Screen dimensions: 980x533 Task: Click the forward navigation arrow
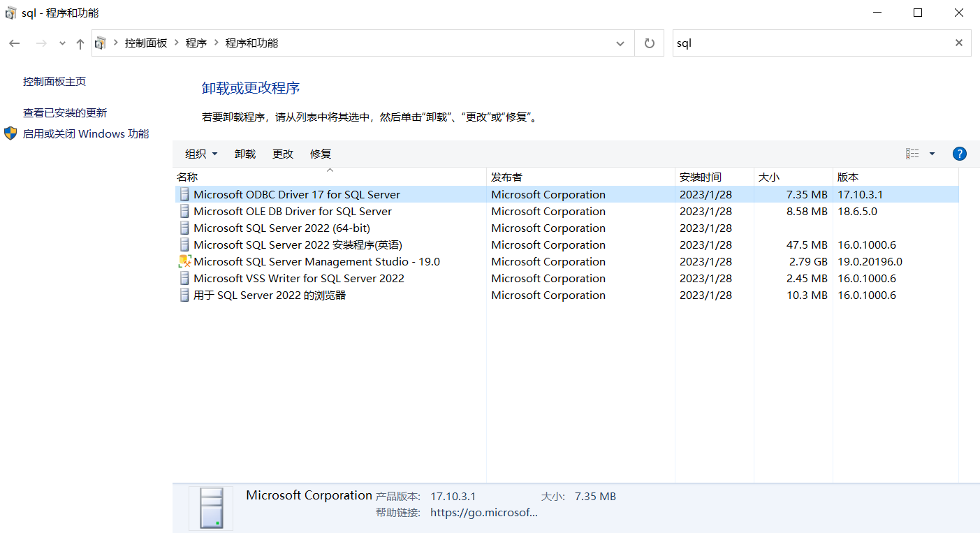[x=41, y=43]
